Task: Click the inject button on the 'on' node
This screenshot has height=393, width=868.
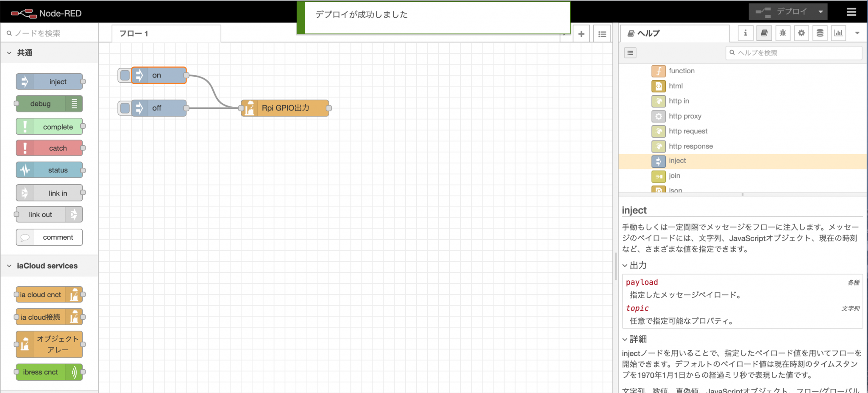Action: [124, 75]
